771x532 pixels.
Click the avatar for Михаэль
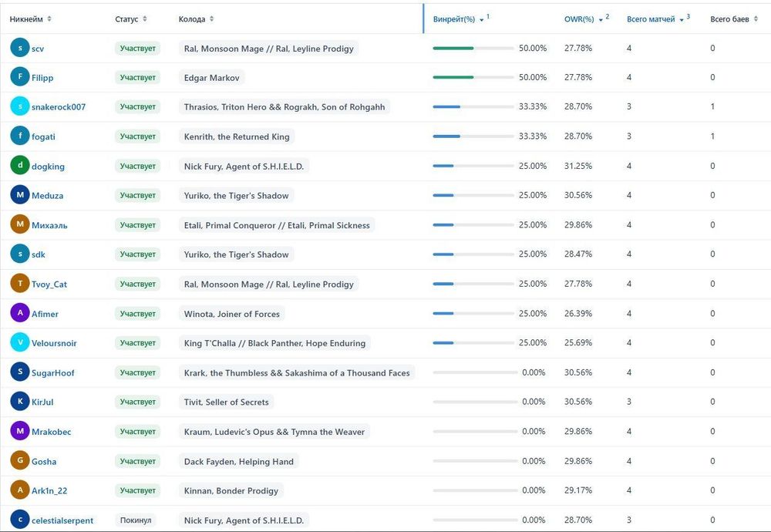(20, 224)
